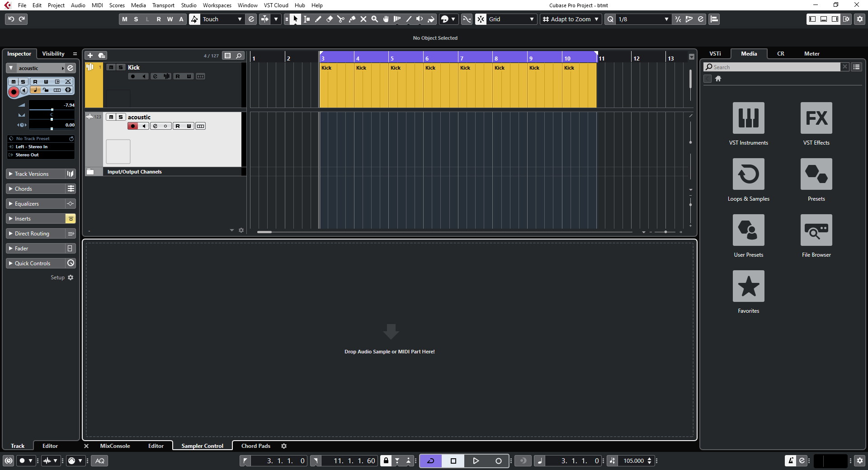Click the track list search icon
Image resolution: width=868 pixels, height=470 pixels.
[x=239, y=56]
